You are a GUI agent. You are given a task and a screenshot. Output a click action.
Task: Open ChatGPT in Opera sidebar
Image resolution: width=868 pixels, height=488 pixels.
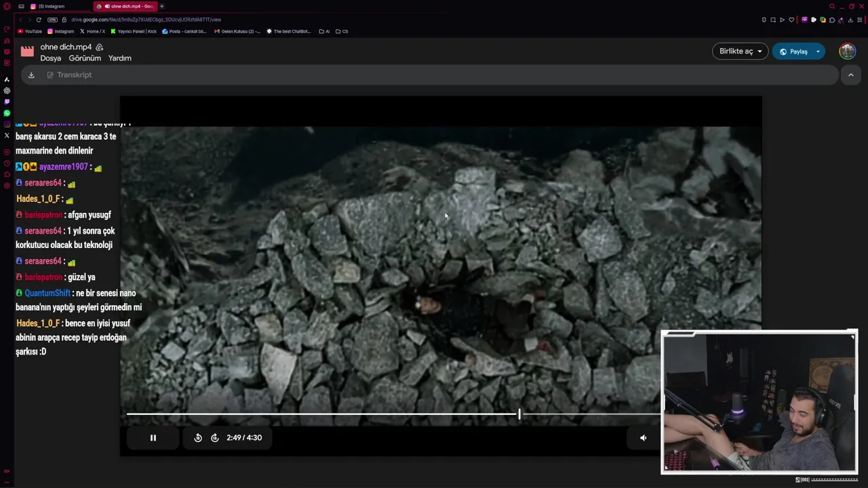(x=7, y=91)
